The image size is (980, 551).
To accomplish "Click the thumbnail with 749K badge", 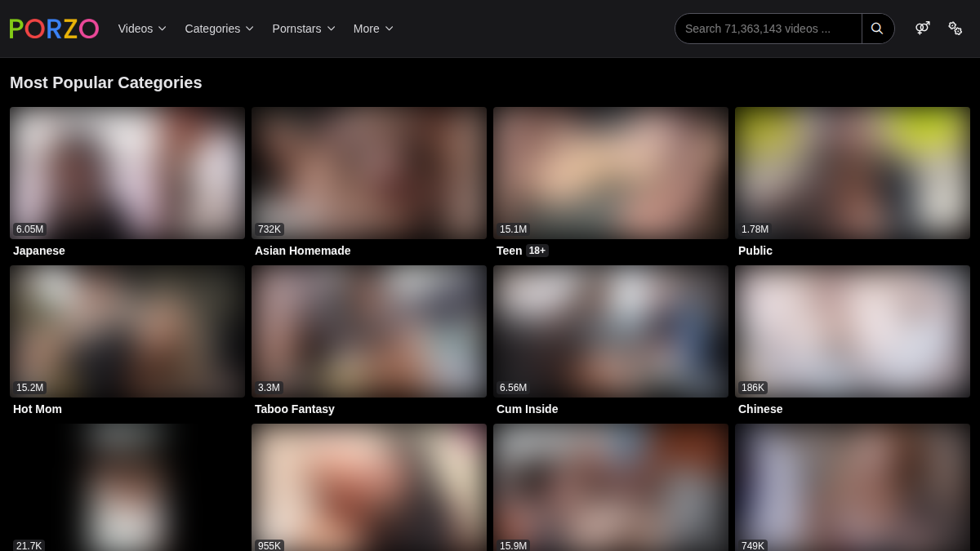I will [x=853, y=487].
